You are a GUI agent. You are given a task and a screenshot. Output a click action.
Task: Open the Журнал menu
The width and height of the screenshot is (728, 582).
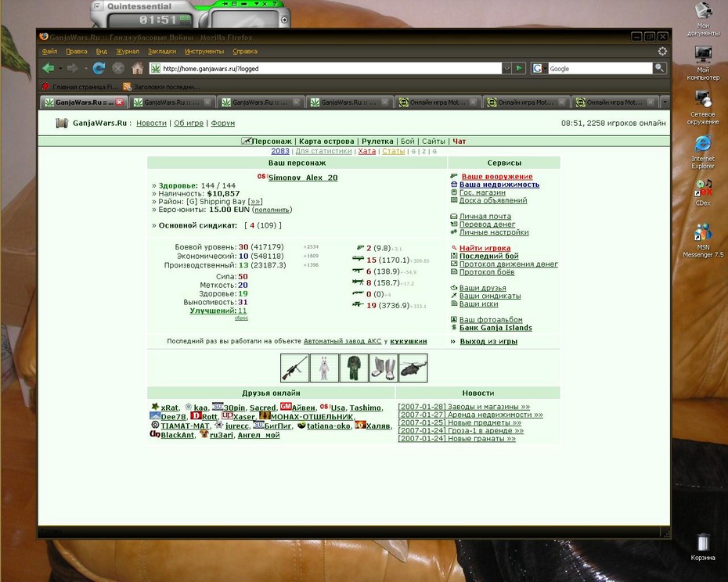tap(128, 52)
